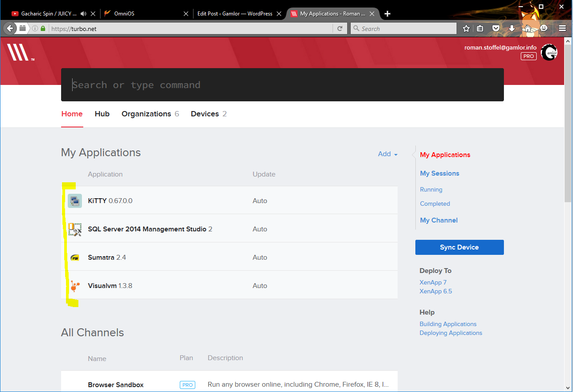Click the magnifier icon in search box
Viewport: 573px width, 392px height.
(x=356, y=28)
